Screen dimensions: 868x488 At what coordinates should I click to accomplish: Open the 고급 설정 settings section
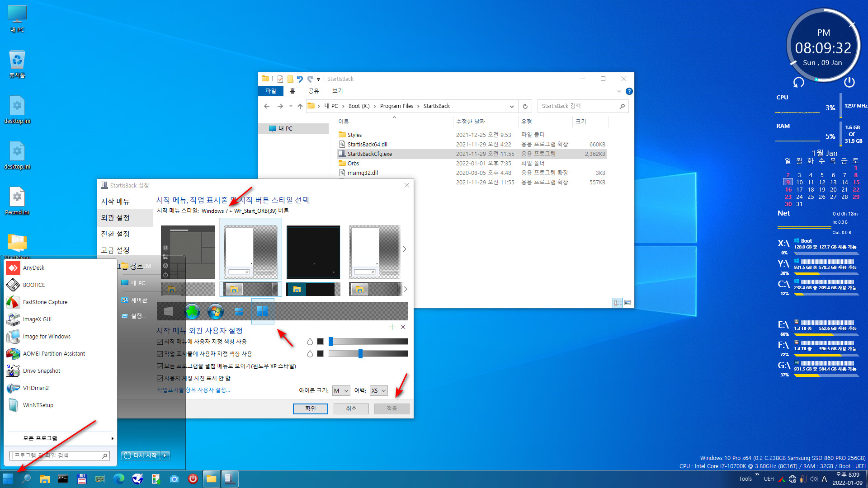(x=115, y=250)
